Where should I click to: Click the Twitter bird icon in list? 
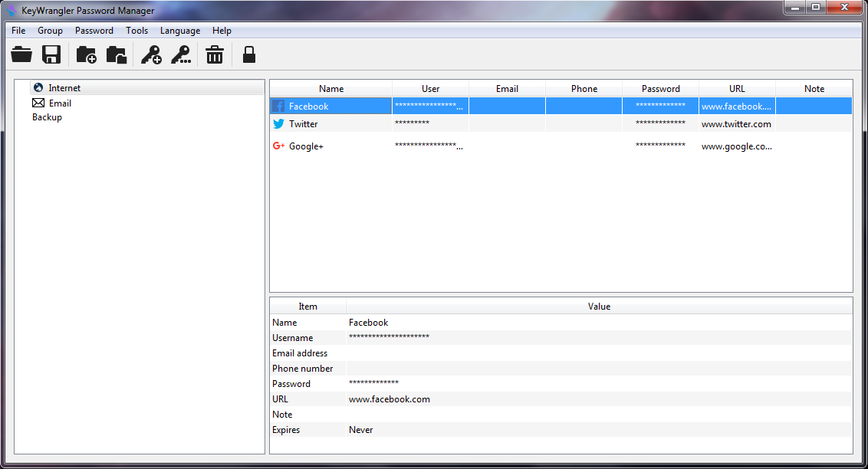click(278, 124)
